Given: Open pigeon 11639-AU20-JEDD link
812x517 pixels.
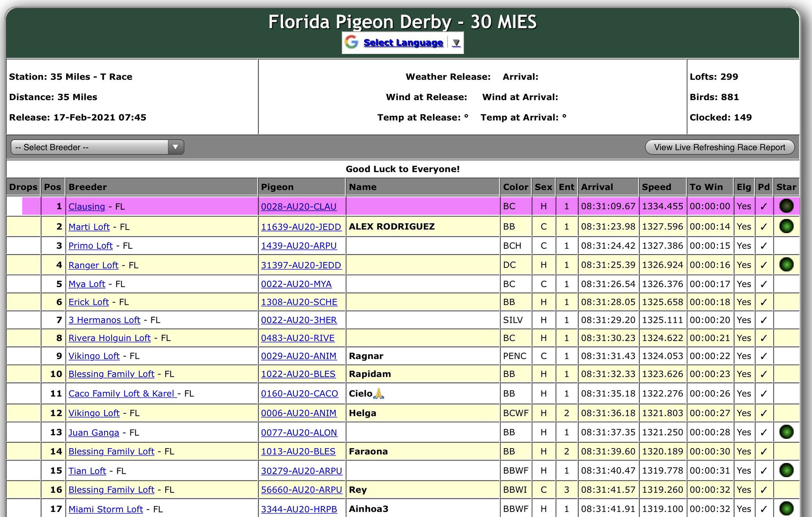Looking at the screenshot, I should (x=301, y=227).
